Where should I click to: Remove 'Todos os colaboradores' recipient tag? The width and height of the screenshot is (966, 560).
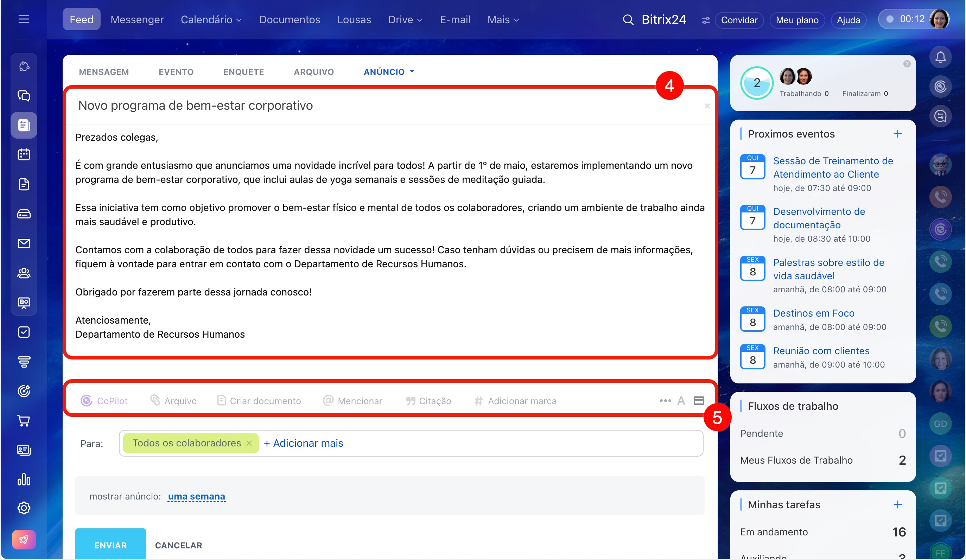point(249,443)
